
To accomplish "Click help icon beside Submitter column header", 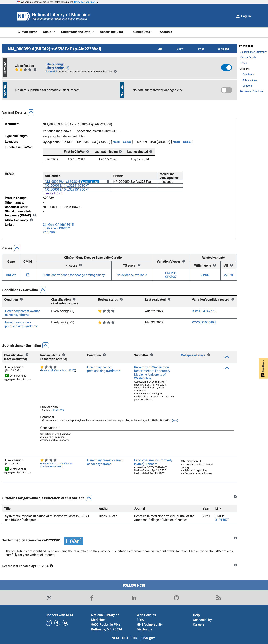I will coord(152,355).
